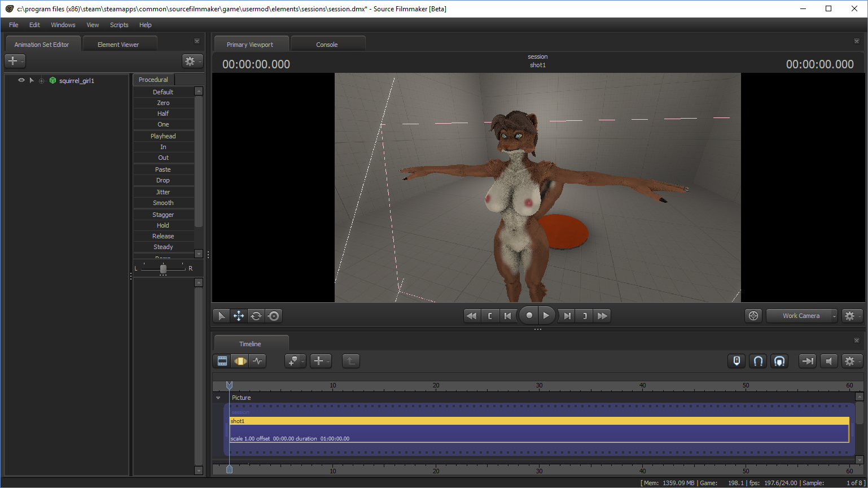Screen dimensions: 868x488
Task: Close the Animation Set Editor panel
Action: (197, 41)
